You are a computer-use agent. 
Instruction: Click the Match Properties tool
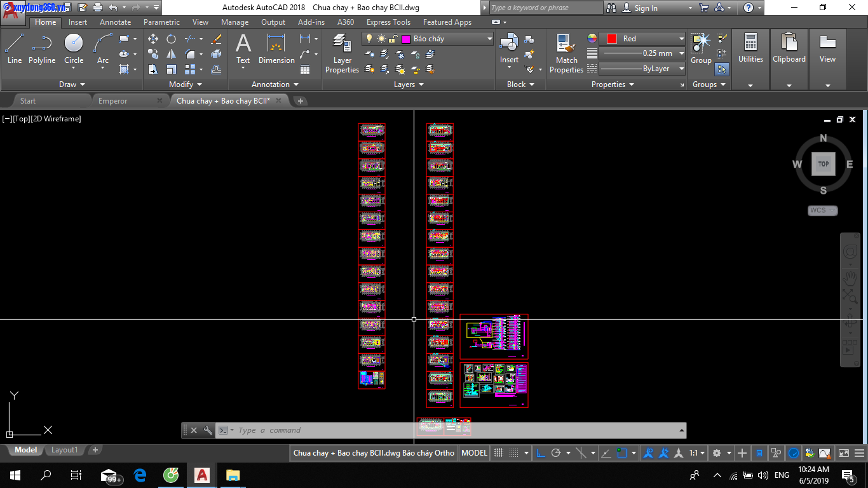[x=566, y=53]
